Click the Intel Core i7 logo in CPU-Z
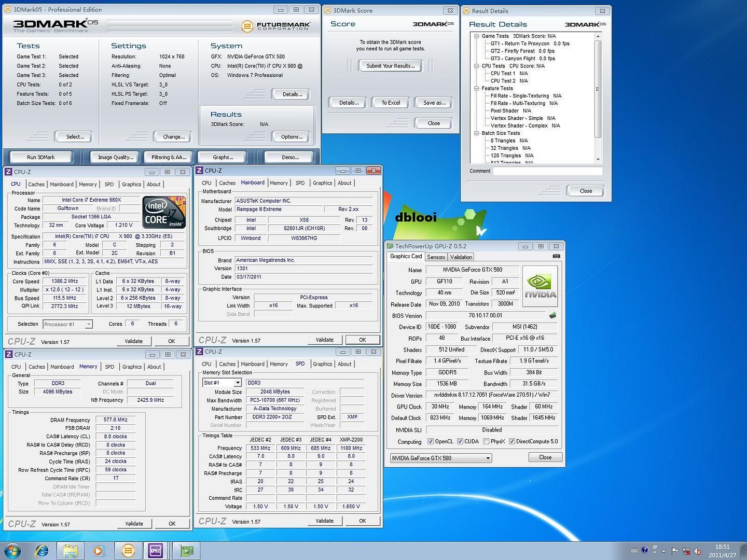Image resolution: width=747 pixels, height=560 pixels. point(164,212)
